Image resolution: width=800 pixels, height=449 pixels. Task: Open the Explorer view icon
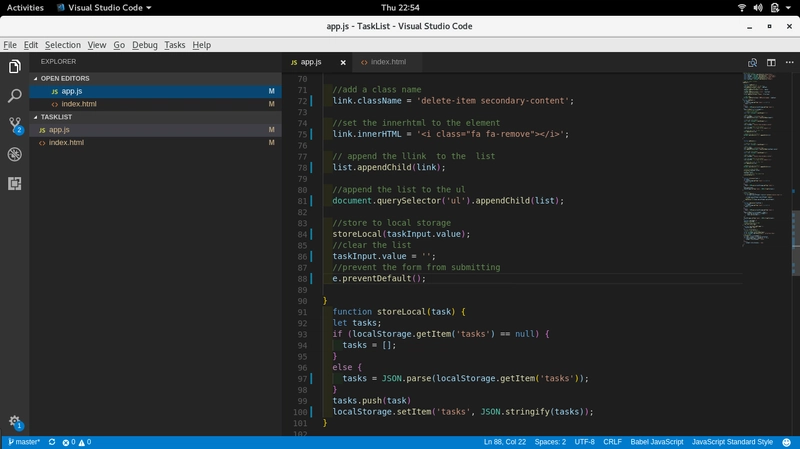coord(15,66)
